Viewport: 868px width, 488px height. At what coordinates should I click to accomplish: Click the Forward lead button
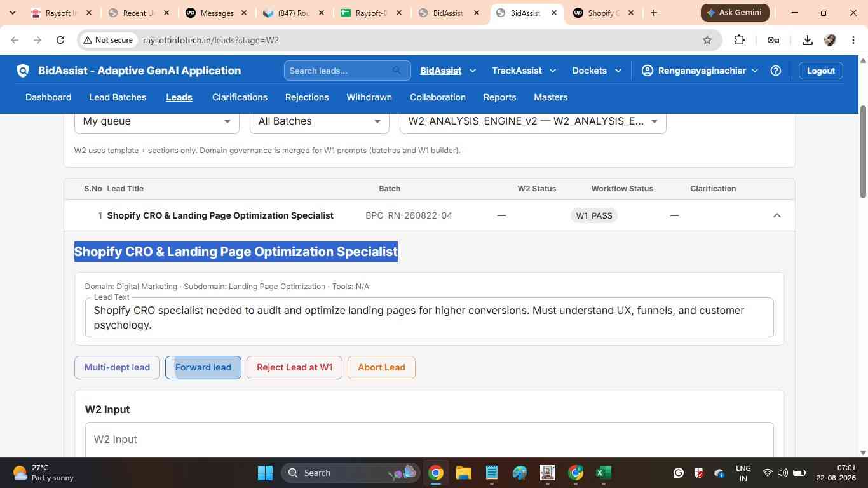[x=203, y=367]
